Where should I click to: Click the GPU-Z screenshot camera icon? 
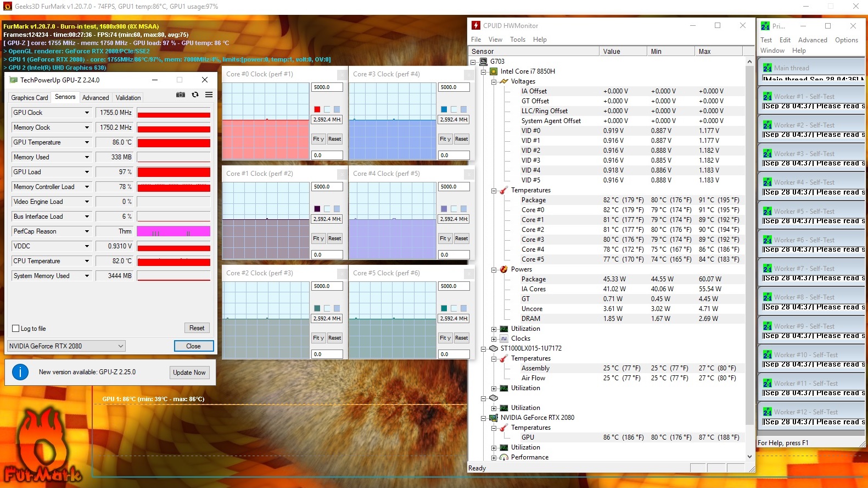click(x=180, y=95)
